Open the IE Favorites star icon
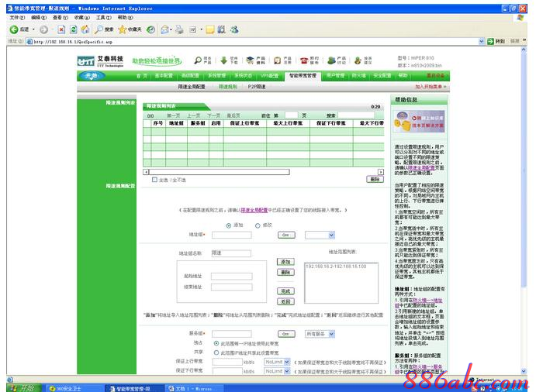This screenshot has height=392, width=536. click(122, 29)
